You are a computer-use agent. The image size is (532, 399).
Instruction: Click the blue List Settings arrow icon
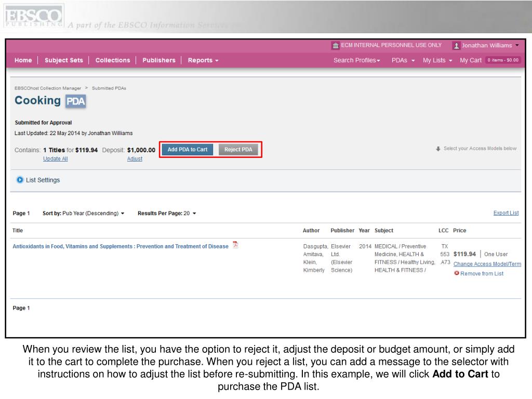point(20,180)
